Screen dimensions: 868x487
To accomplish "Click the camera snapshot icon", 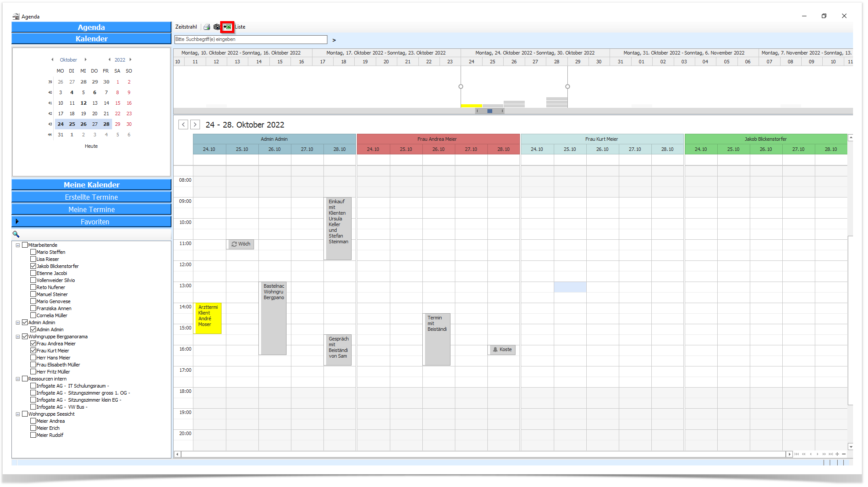I will tap(217, 27).
